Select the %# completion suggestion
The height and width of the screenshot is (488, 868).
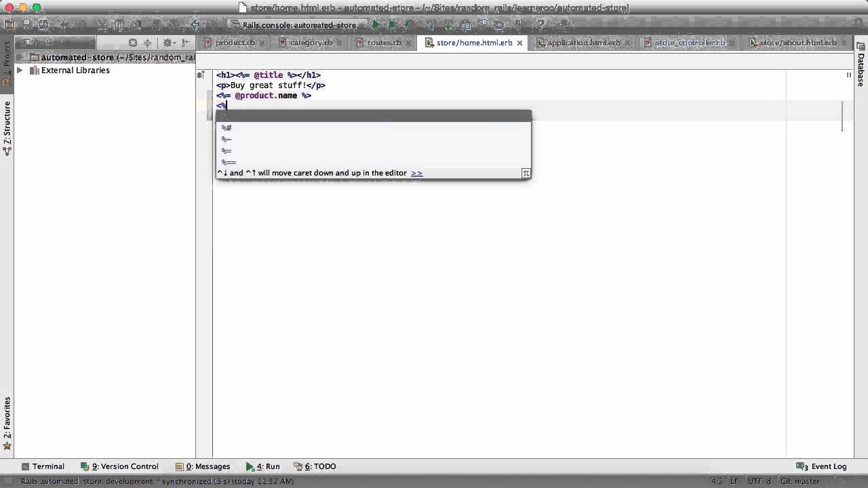click(x=373, y=127)
